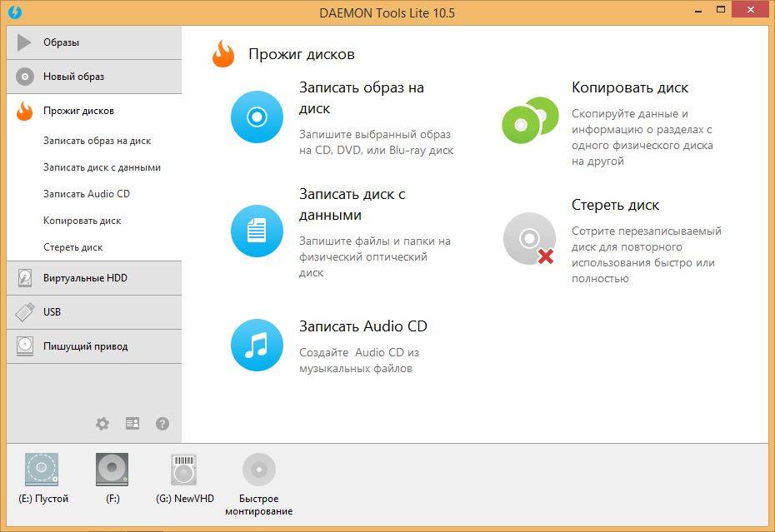Click the burner drive icon beside Пишущий привод
Image resolution: width=775 pixels, height=532 pixels.
pyautogui.click(x=25, y=346)
